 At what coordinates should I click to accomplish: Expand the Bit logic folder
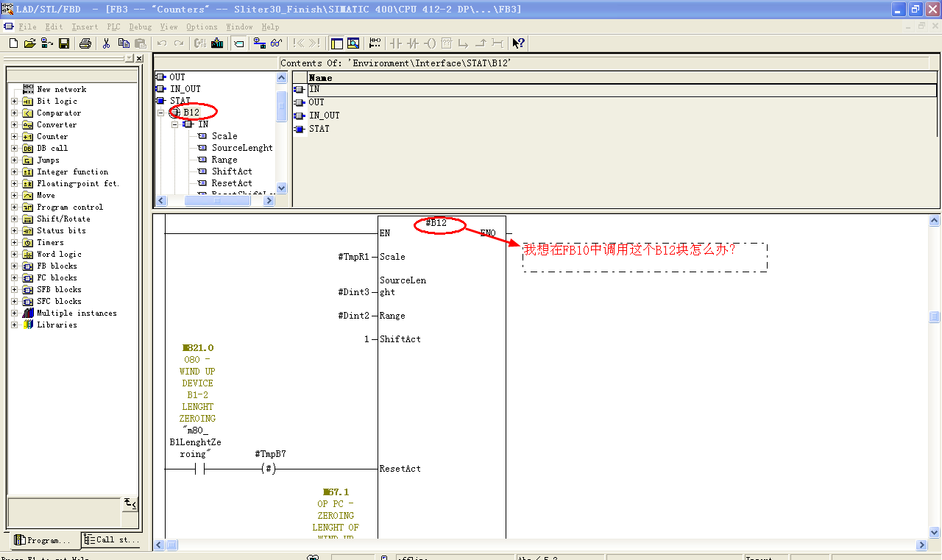click(15, 102)
